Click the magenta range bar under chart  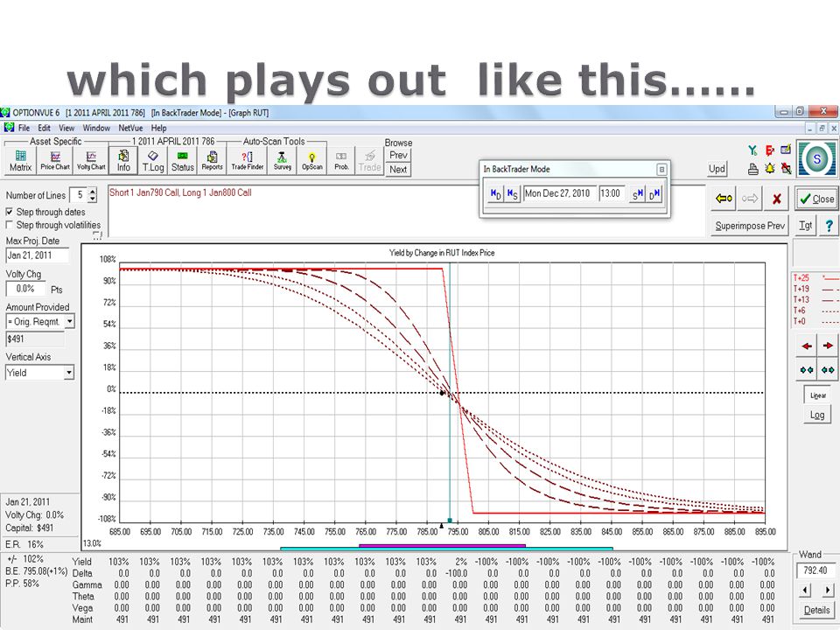pos(442,546)
